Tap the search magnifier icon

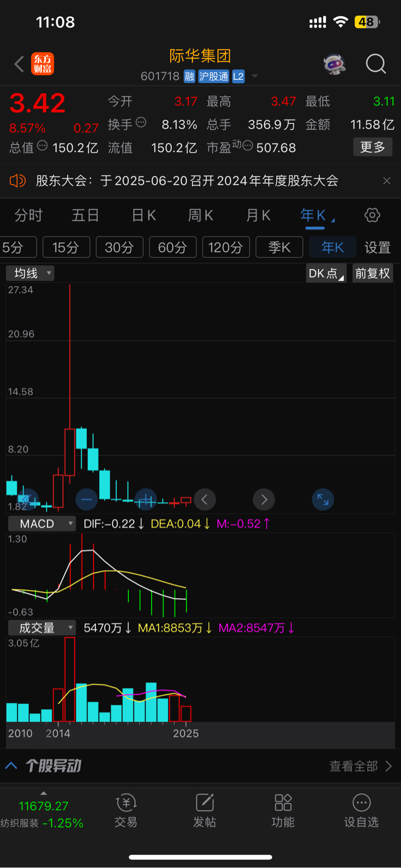[375, 64]
